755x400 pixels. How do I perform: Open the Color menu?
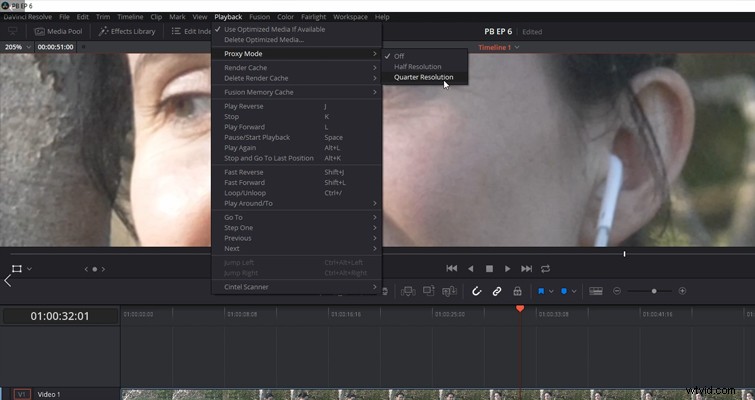(x=285, y=17)
